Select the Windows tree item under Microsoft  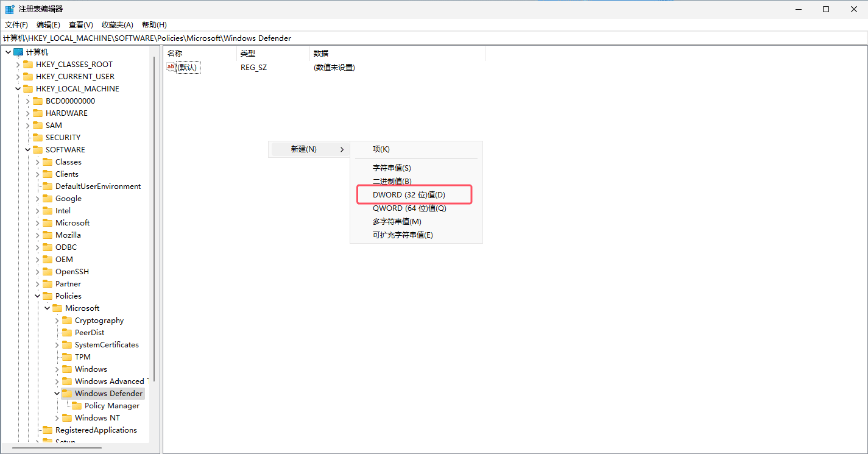91,369
